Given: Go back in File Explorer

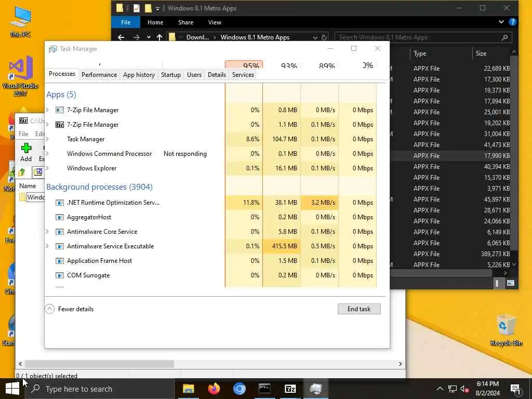Looking at the screenshot, I should tap(121, 37).
